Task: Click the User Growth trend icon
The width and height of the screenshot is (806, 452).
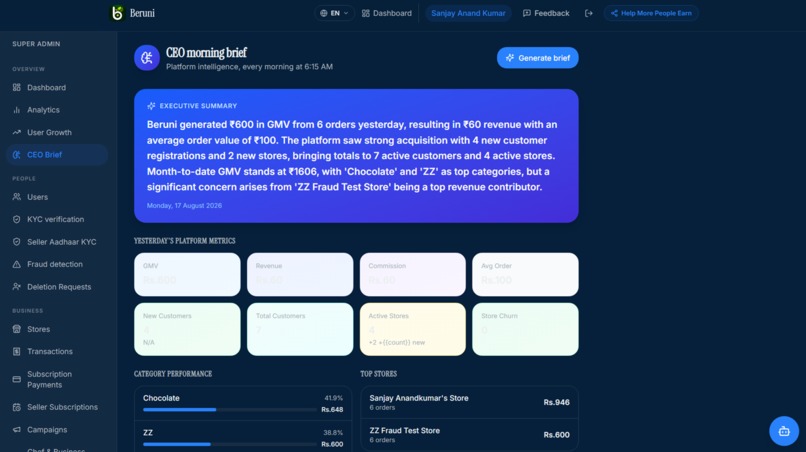Action: click(x=16, y=132)
